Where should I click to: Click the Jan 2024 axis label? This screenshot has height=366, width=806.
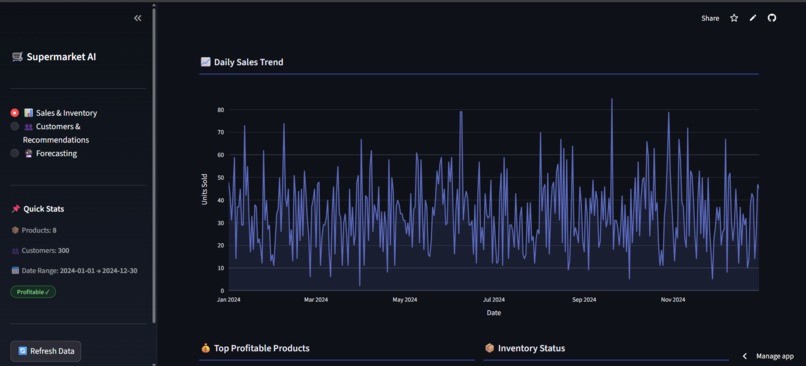229,300
